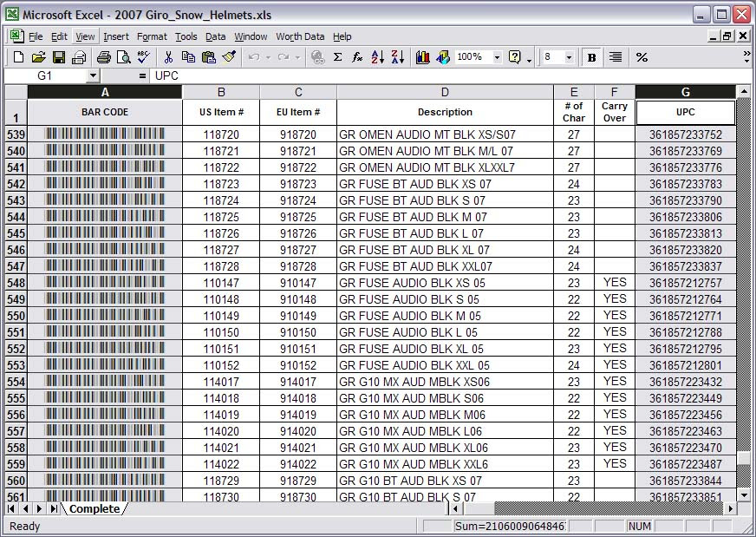Viewport: 756px width, 537px height.
Task: Click cell GR OMEN AUDIO MT BLK XS/S07
Action: pos(445,134)
